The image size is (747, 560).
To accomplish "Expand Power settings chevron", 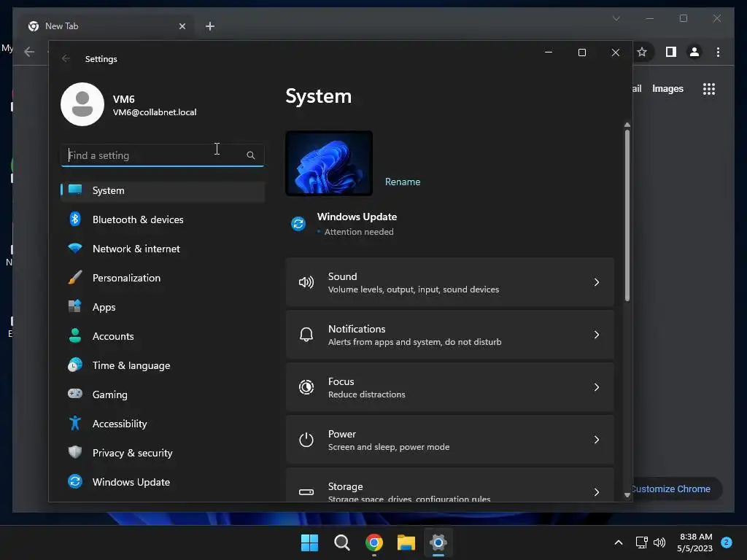I will coord(597,440).
